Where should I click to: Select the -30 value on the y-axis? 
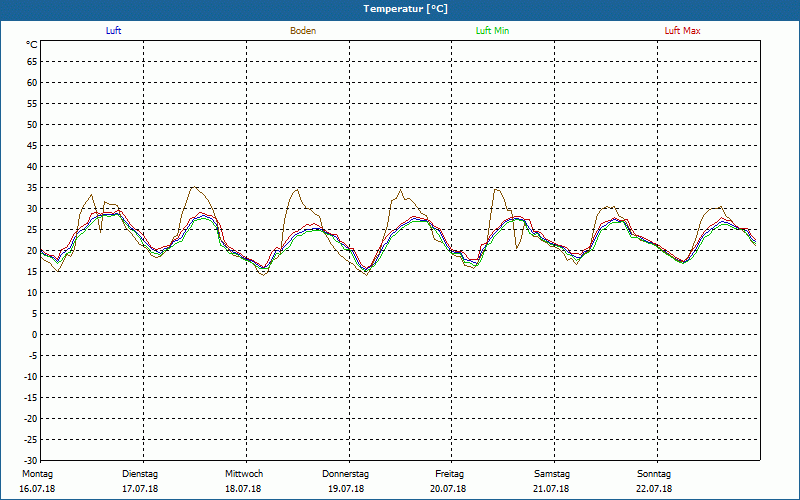click(x=30, y=460)
